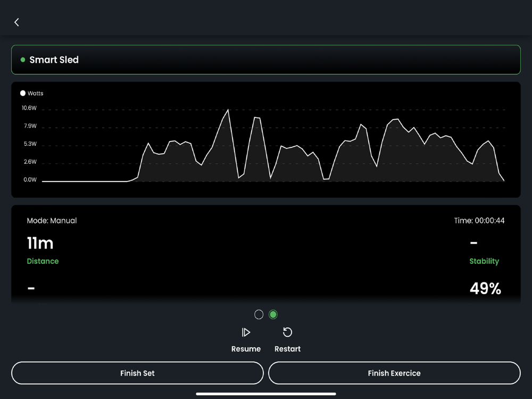532x399 pixels.
Task: Select the green second page indicator dot
Action: pos(273,314)
